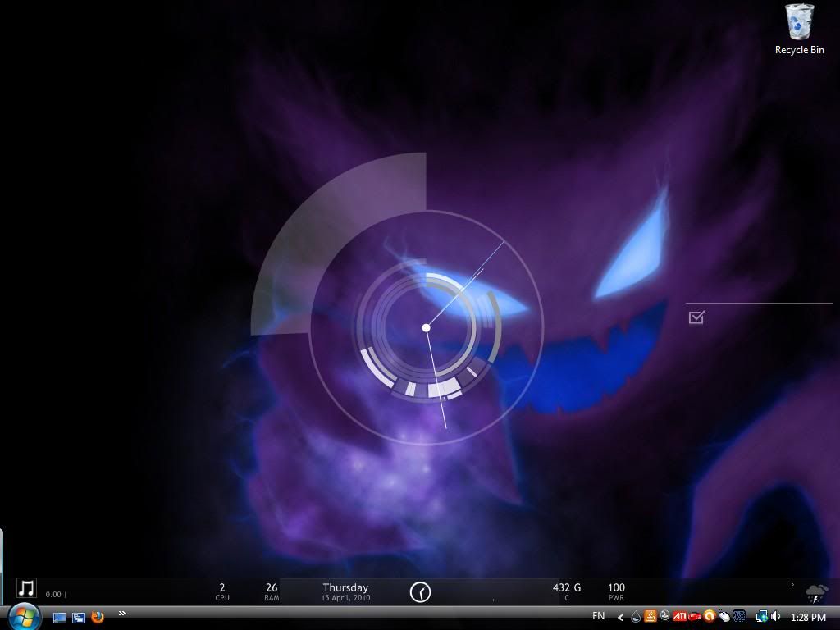Click the volume speaker tray icon

[x=775, y=616]
